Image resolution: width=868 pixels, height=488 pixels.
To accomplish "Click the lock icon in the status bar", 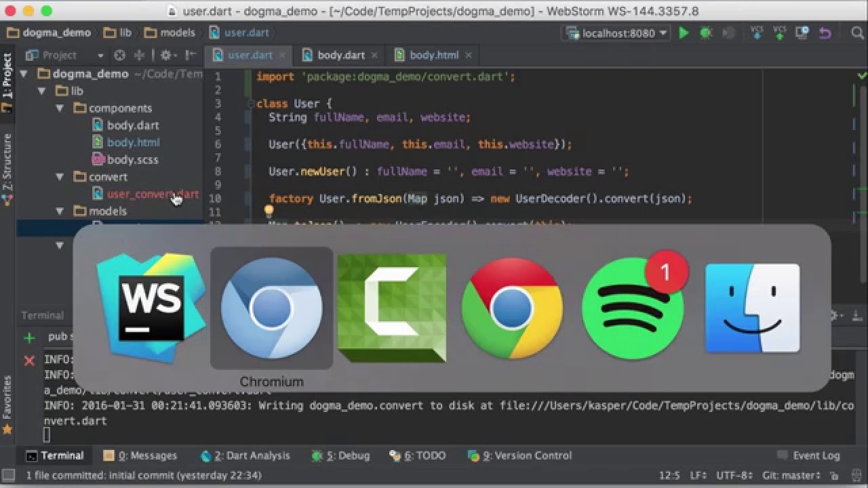I will [835, 476].
